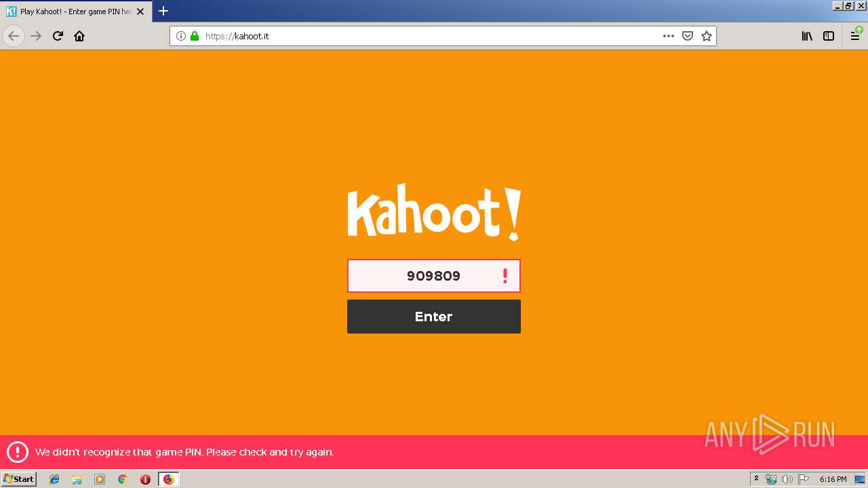Click the Show Desktop button
The image size is (868, 488).
(x=860, y=479)
